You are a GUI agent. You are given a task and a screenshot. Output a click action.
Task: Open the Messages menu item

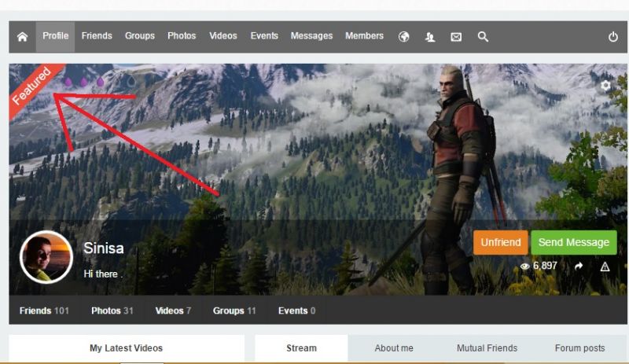[311, 36]
